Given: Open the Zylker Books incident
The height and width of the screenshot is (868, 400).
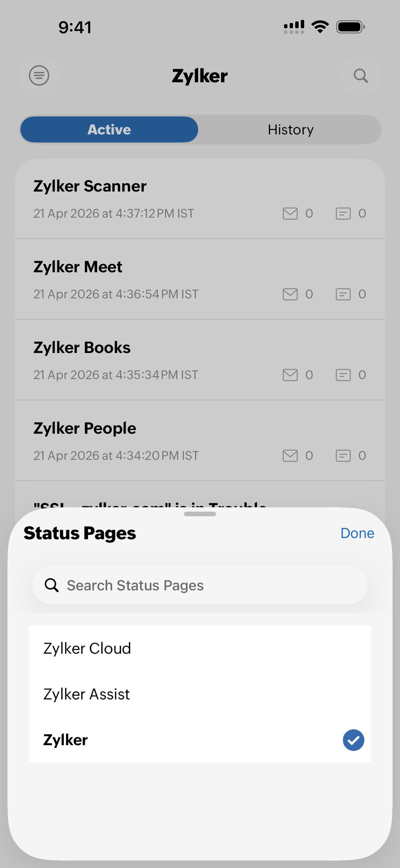Looking at the screenshot, I should tap(82, 348).
